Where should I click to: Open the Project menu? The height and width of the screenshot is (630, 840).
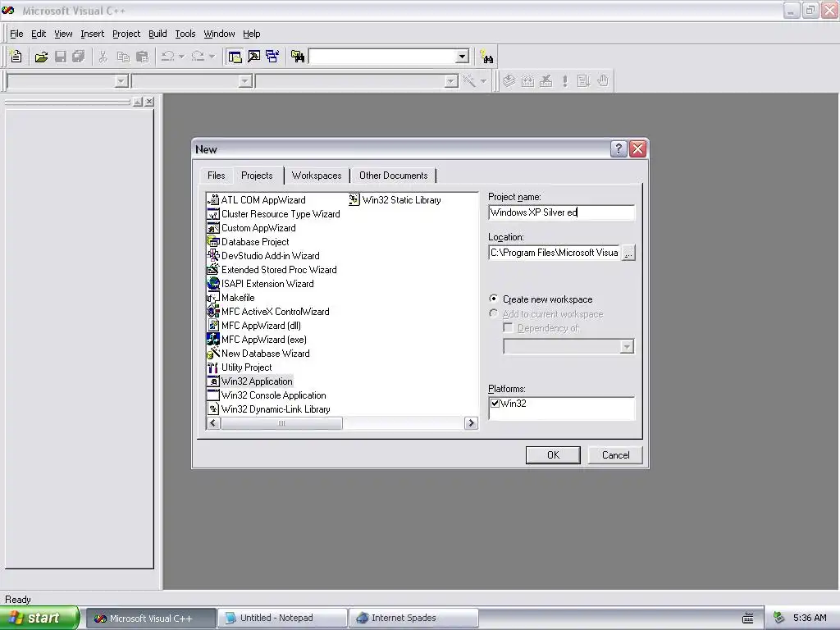click(x=126, y=34)
